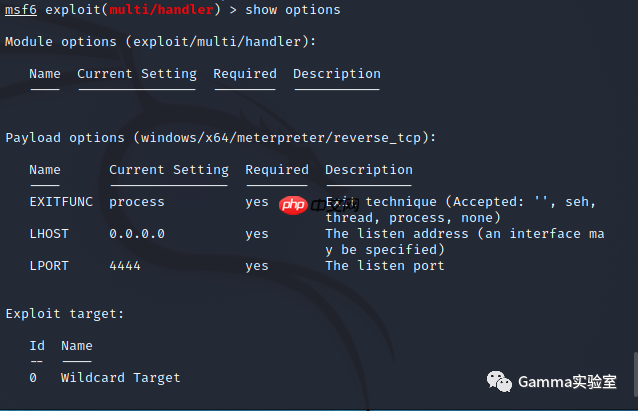Click the Module options heading line
The height and width of the screenshot is (411, 638).
[160, 42]
